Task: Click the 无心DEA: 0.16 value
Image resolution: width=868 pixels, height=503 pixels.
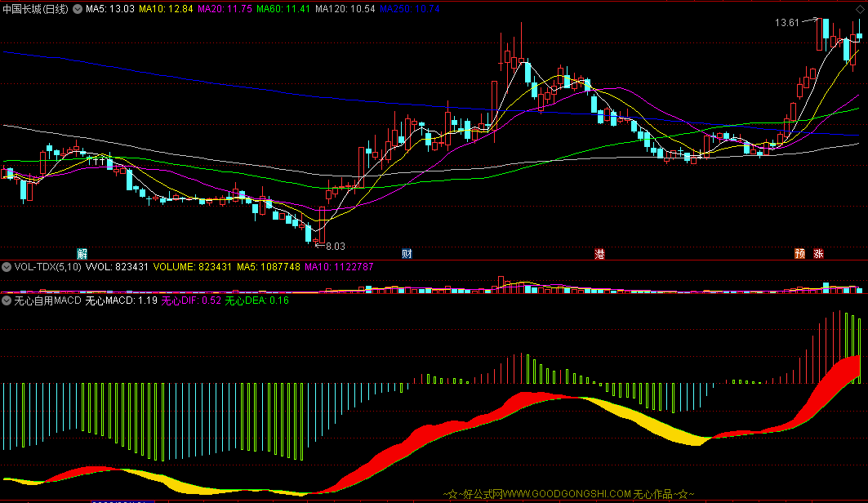Action: [x=257, y=300]
